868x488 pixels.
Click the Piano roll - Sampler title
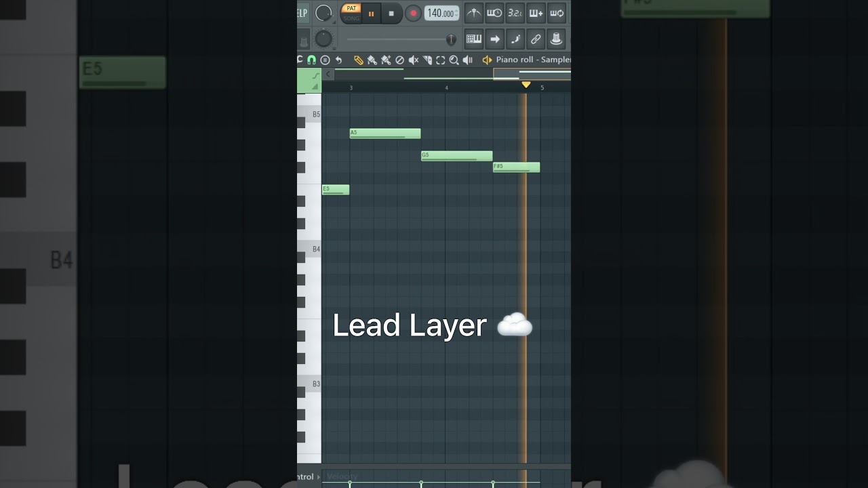coord(533,60)
